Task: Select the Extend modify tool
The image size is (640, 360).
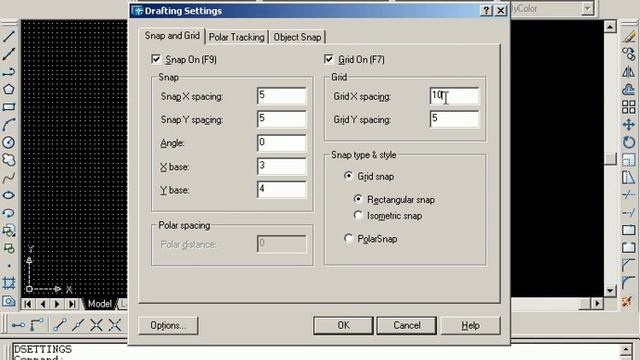Action: pyautogui.click(x=629, y=213)
